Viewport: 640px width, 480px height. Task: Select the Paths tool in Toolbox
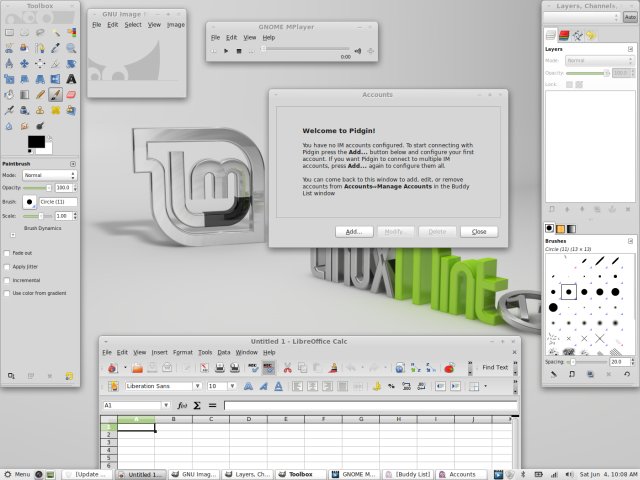coord(40,48)
